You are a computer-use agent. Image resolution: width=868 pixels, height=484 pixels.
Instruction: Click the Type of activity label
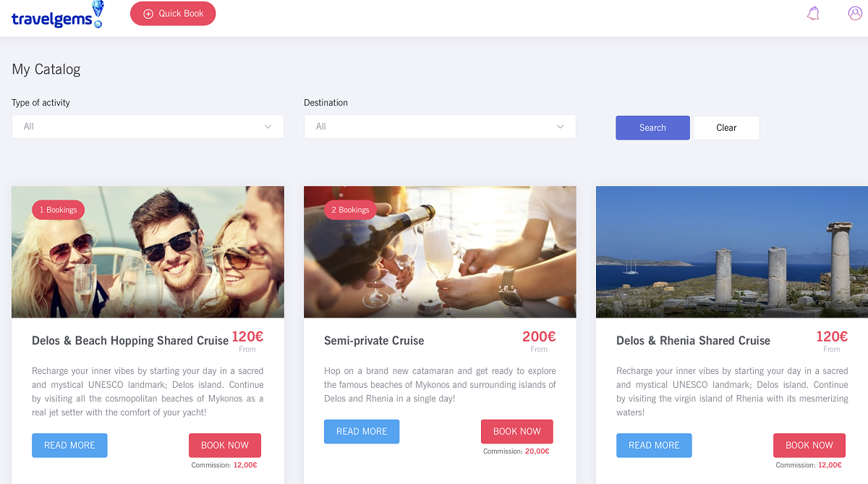(41, 103)
